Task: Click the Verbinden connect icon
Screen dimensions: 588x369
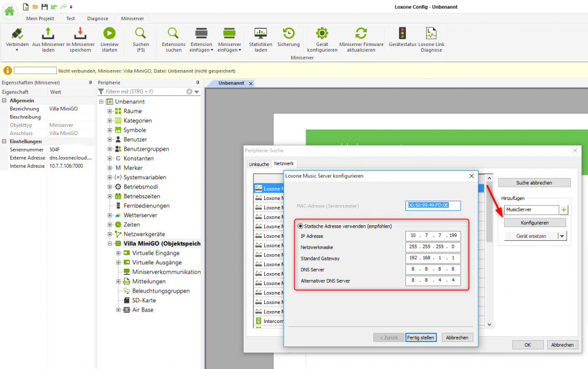Action: coord(17,34)
